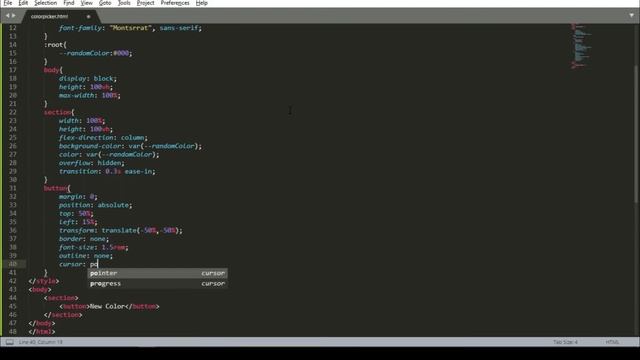Open the Preferences menu

click(x=175, y=3)
